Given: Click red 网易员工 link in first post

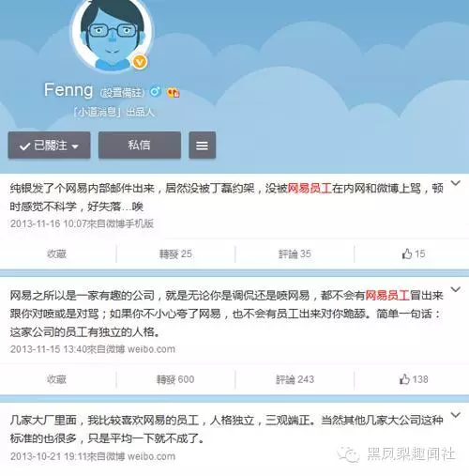Looking at the screenshot, I should click(x=310, y=189).
